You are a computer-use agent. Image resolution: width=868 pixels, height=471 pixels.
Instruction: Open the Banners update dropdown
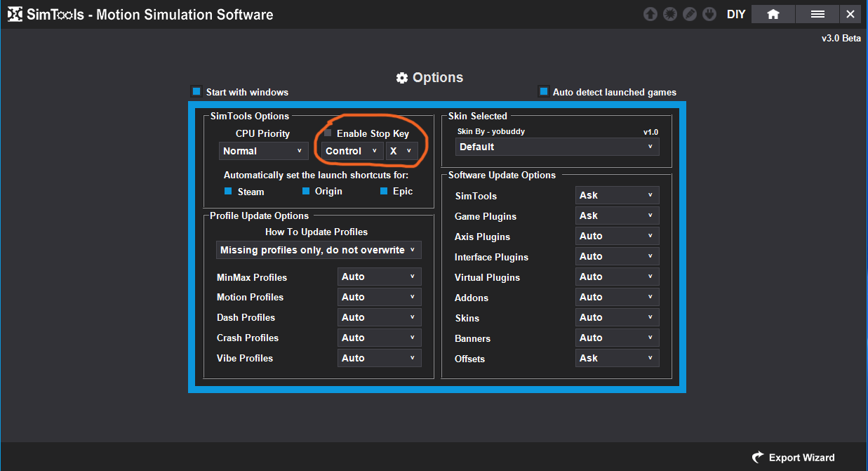[x=617, y=338]
